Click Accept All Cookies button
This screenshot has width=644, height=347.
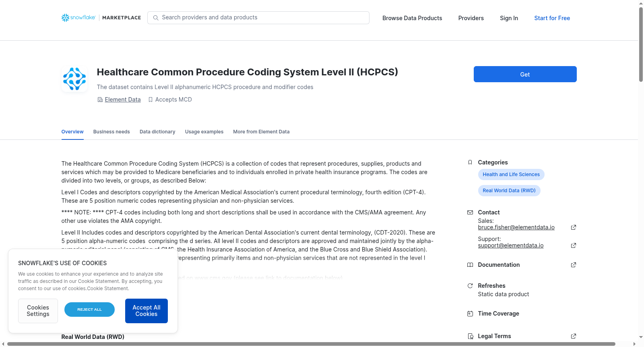[147, 311]
